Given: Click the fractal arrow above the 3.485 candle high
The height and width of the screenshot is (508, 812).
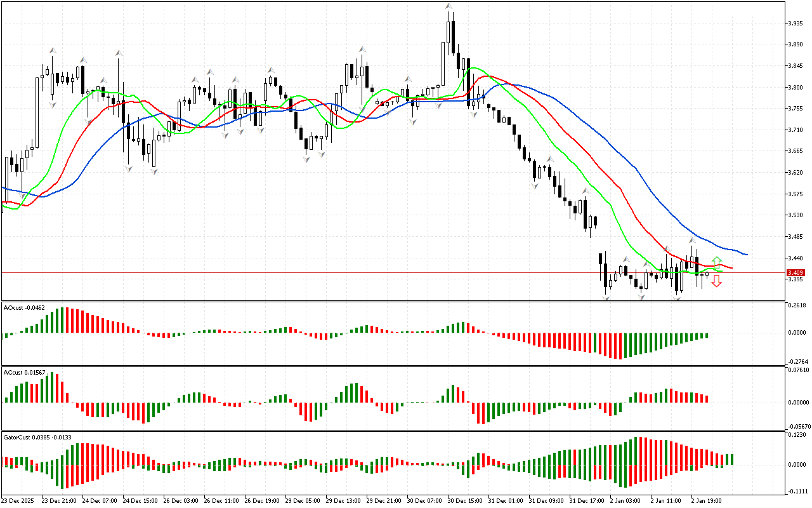Looking at the screenshot, I should [692, 241].
